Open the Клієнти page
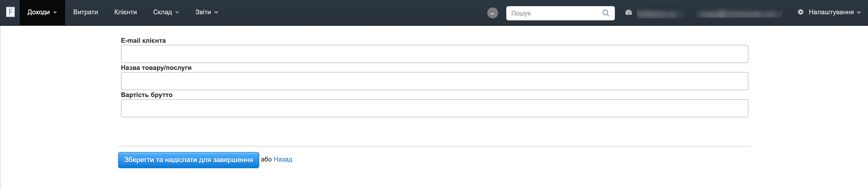Screen dimensions: 868x190 coord(126,12)
